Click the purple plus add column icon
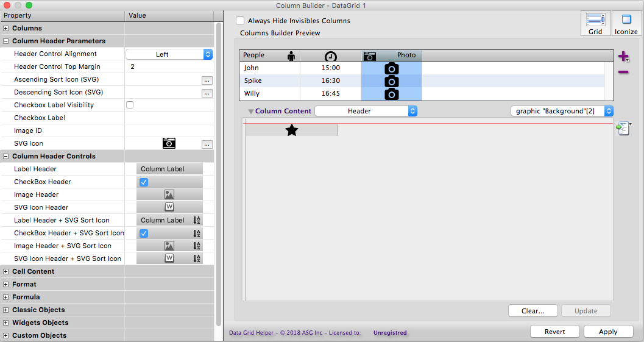 [x=623, y=57]
